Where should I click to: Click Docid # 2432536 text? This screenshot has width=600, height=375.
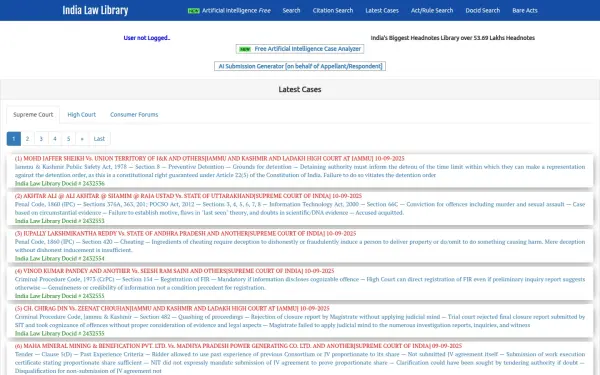[x=60, y=183]
